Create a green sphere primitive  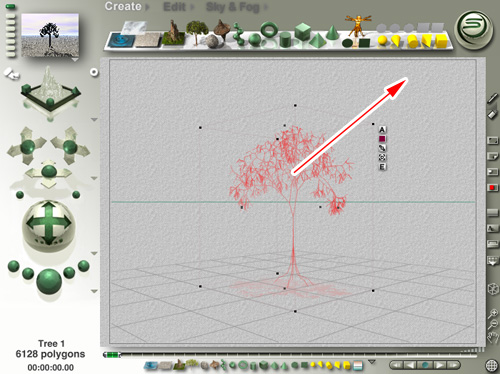point(255,40)
